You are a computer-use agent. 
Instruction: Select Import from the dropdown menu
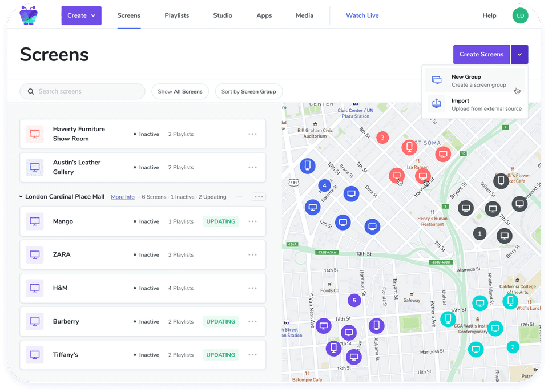tap(475, 104)
